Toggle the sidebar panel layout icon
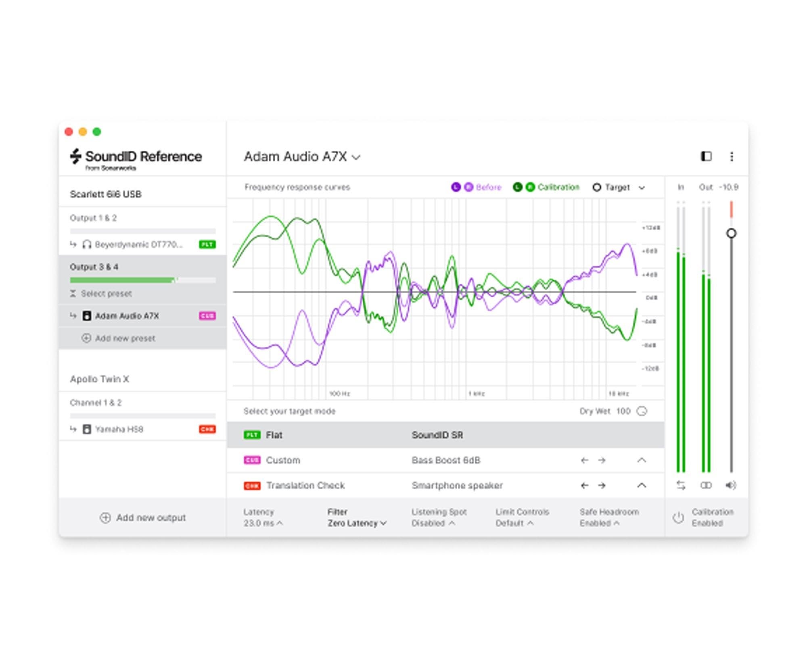Screen dimensions: 807x672 tap(706, 156)
